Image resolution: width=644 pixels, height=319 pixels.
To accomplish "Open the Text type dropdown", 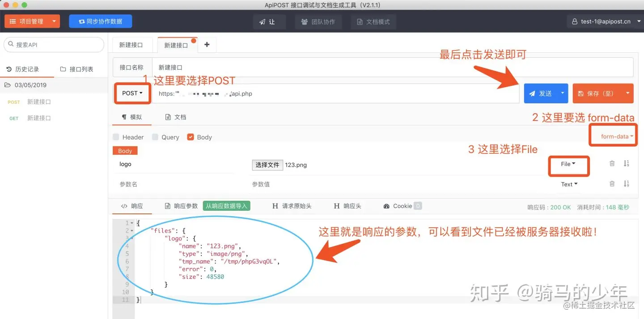I will pos(569,184).
